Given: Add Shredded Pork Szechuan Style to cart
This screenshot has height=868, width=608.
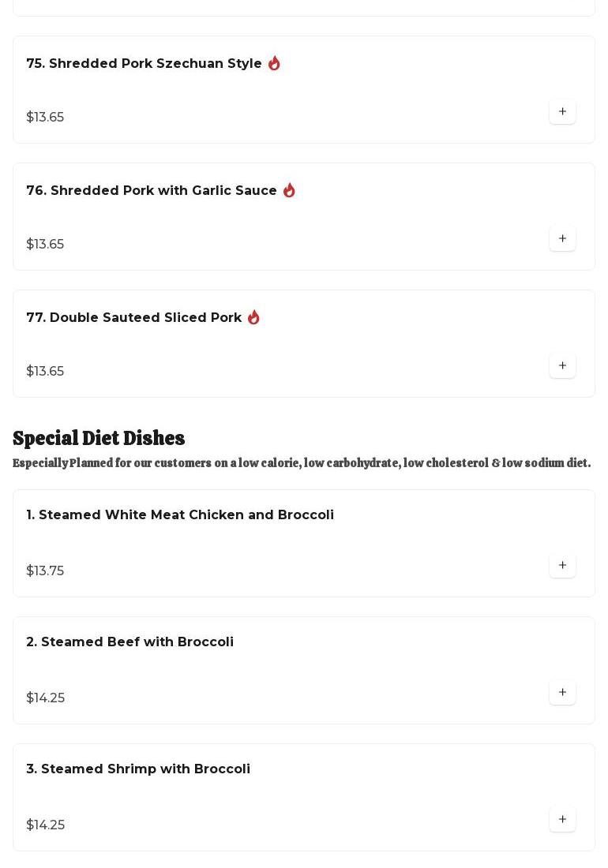Looking at the screenshot, I should click(x=562, y=112).
